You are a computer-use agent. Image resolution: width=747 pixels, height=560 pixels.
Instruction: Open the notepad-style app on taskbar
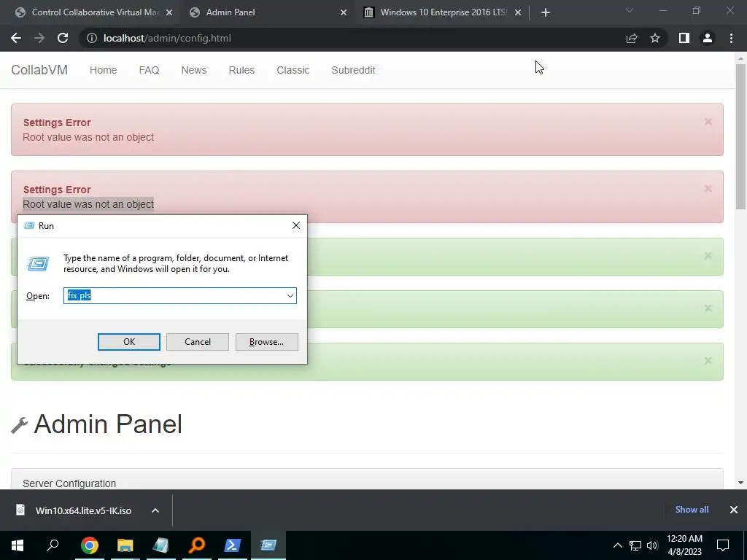[160, 545]
